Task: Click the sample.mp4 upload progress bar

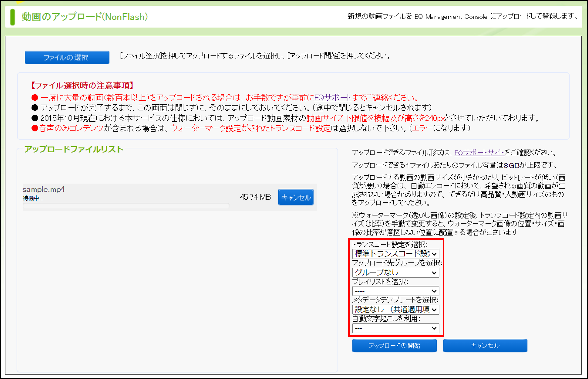Action: pyautogui.click(x=126, y=206)
